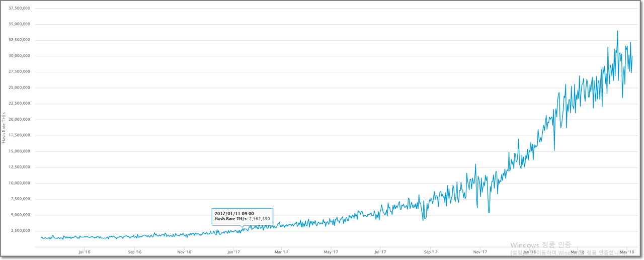Click the May '17 x-axis label
644x260 pixels.
(331, 252)
